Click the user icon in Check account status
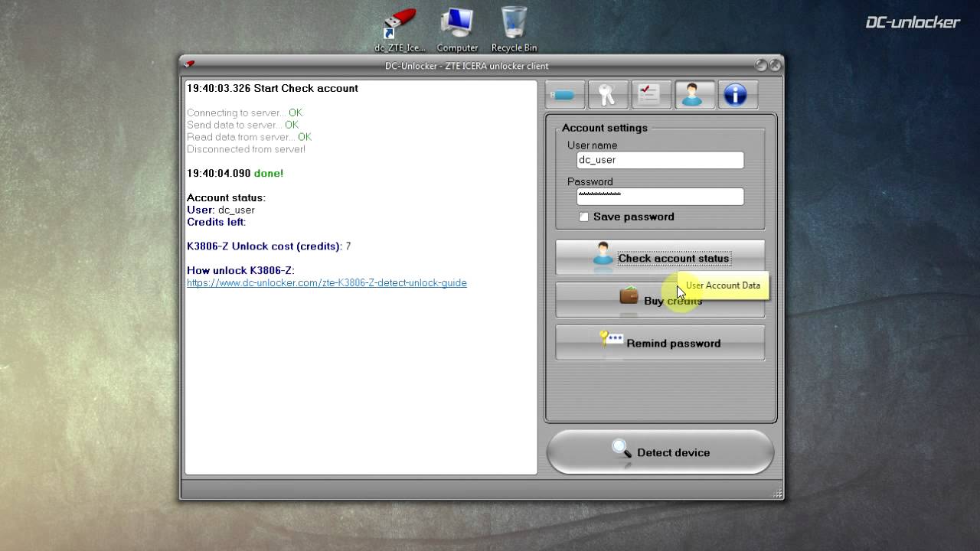 603,255
